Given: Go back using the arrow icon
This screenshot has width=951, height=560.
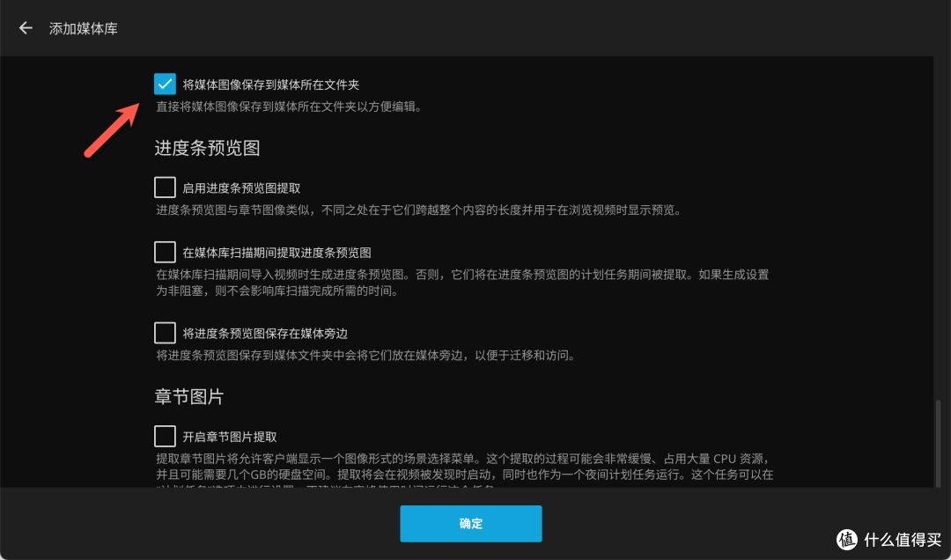Looking at the screenshot, I should pos(26,28).
